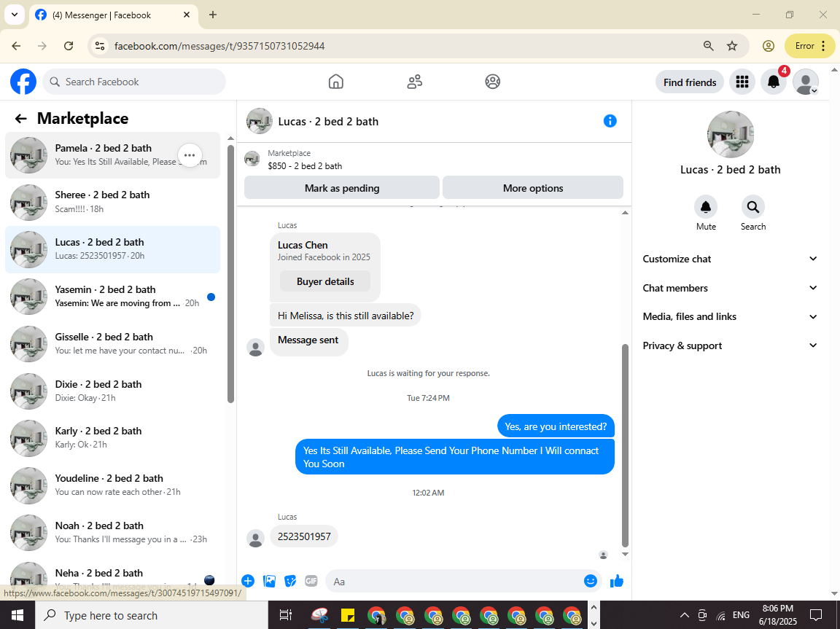Open Lucas profile picture in right panel
The image size is (840, 629).
(730, 134)
